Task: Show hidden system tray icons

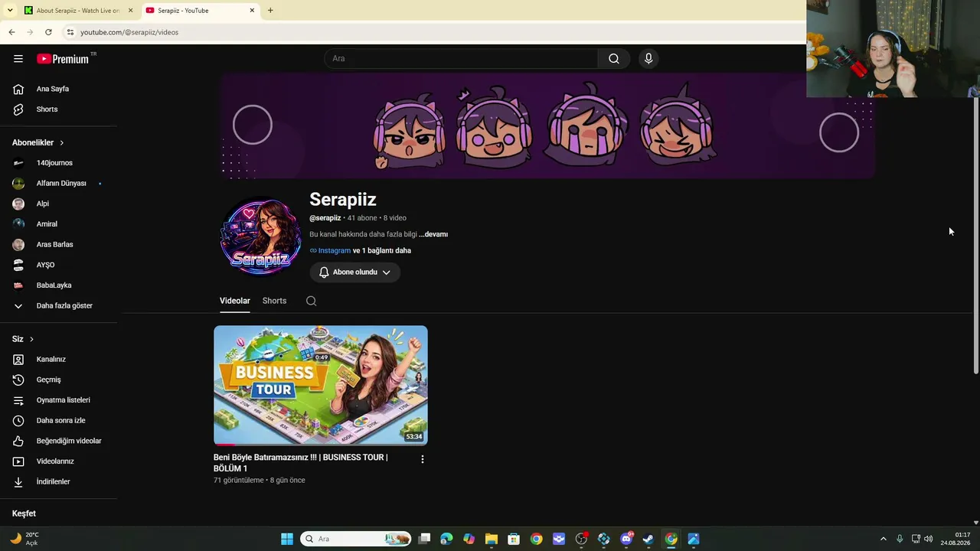Action: tap(883, 539)
